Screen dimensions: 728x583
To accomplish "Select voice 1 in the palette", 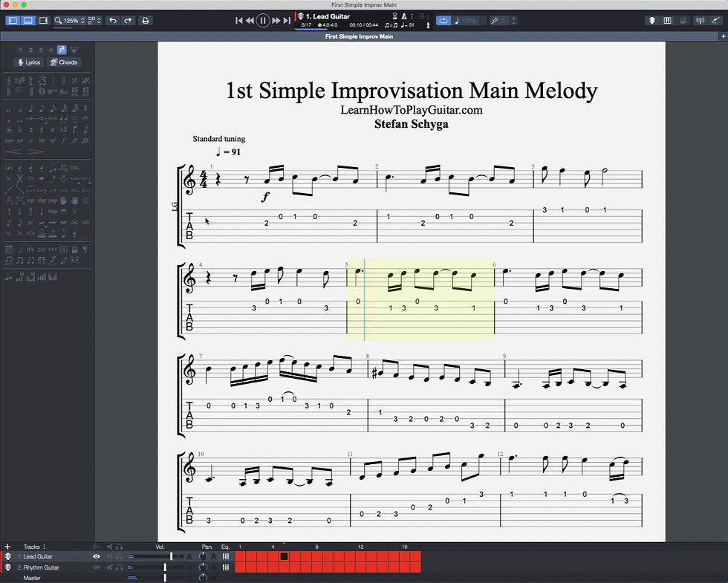I will [x=20, y=51].
